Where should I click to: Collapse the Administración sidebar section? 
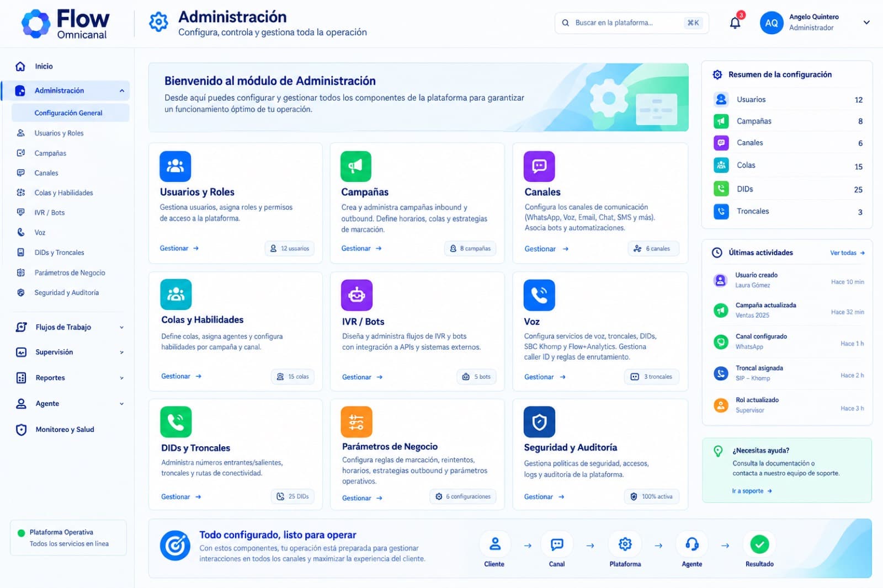click(122, 90)
